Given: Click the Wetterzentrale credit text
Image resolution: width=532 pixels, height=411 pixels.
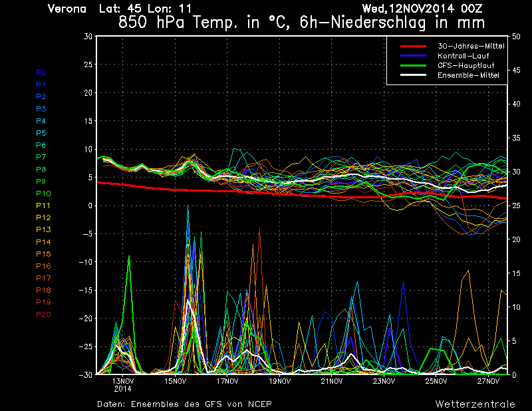Looking at the screenshot, I should (475, 404).
